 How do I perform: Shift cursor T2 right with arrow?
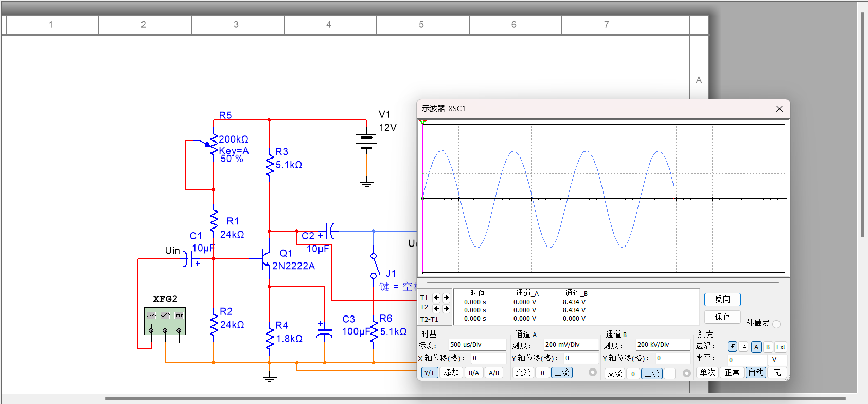click(x=446, y=308)
